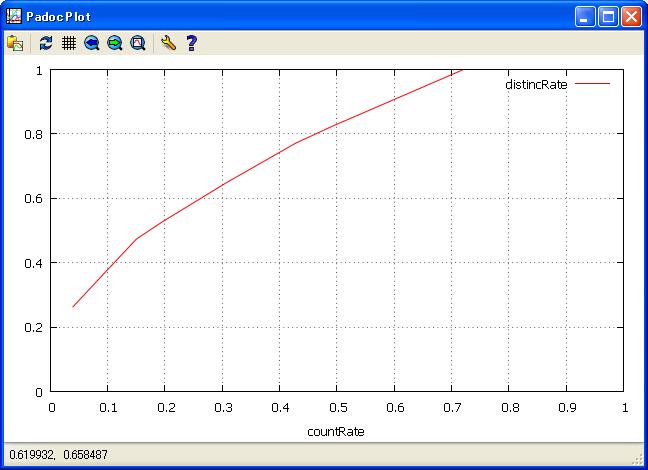Click the countRate x-axis label

pyautogui.click(x=336, y=432)
